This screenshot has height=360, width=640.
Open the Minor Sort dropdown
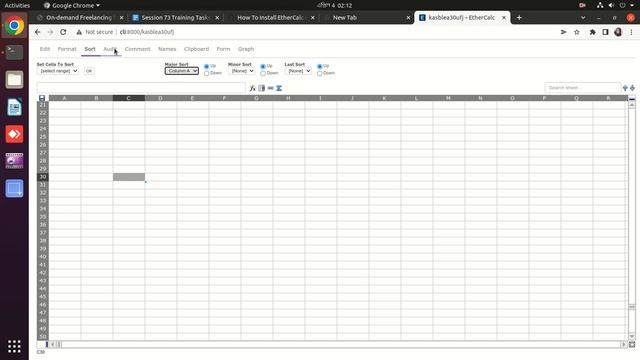pyautogui.click(x=242, y=71)
